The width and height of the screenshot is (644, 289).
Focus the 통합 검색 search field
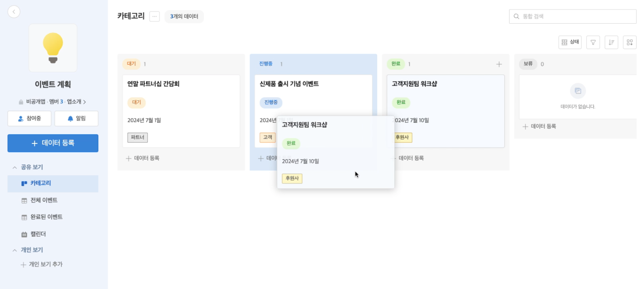point(575,17)
